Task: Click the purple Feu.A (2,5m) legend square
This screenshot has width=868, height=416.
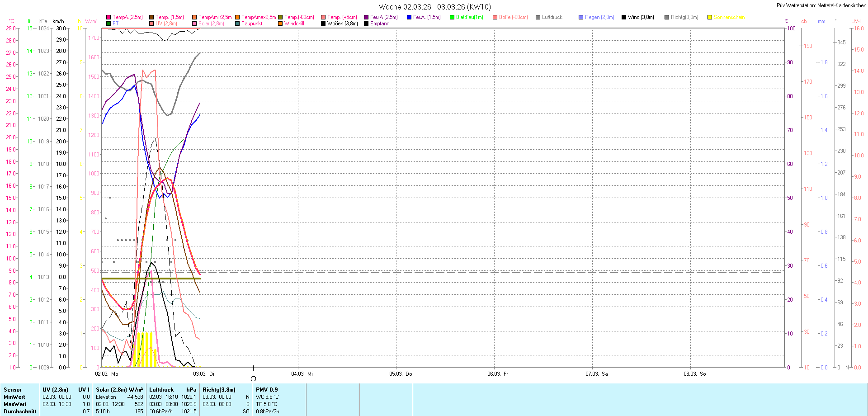Action: click(x=366, y=17)
